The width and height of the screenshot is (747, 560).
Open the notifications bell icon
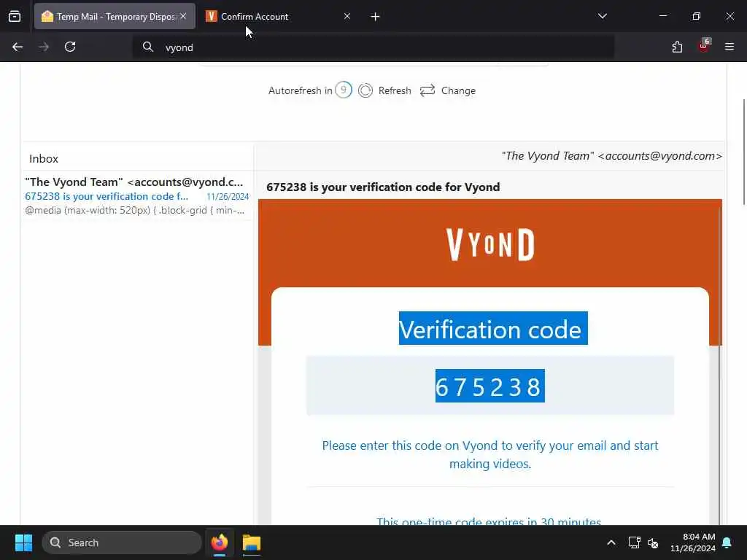pyautogui.click(x=727, y=542)
